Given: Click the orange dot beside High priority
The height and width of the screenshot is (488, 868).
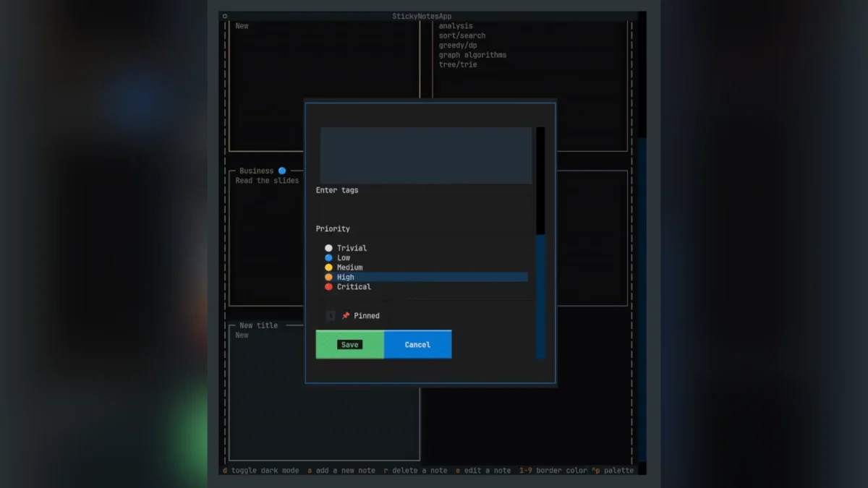Looking at the screenshot, I should (328, 277).
